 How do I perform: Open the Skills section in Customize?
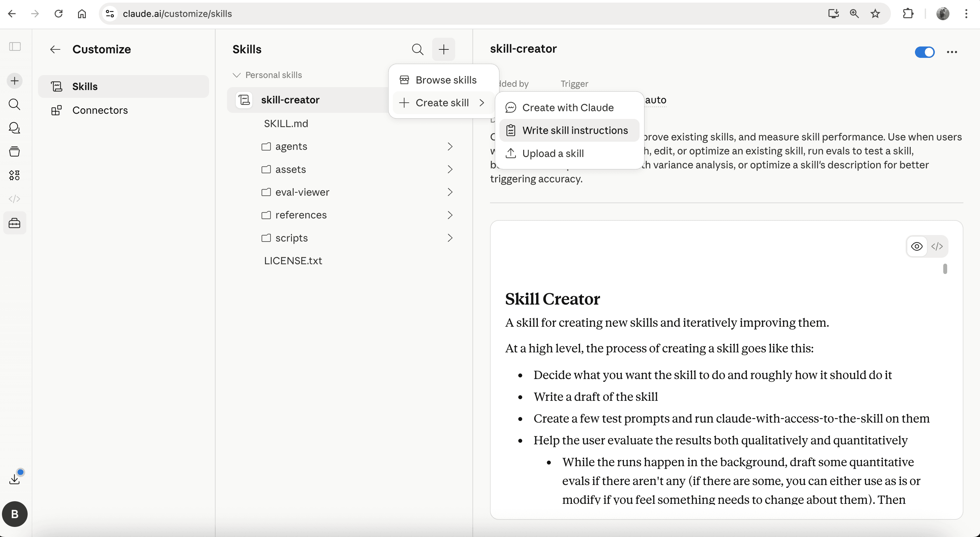(124, 87)
